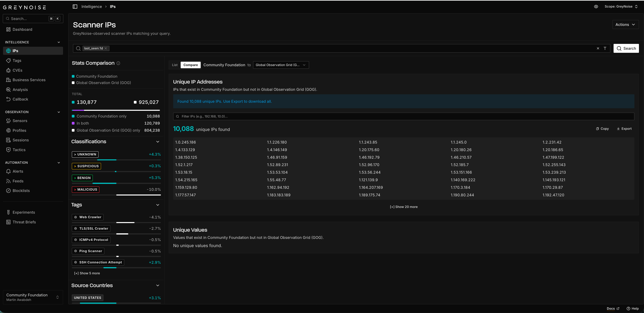Export the unique IPs

624,129
